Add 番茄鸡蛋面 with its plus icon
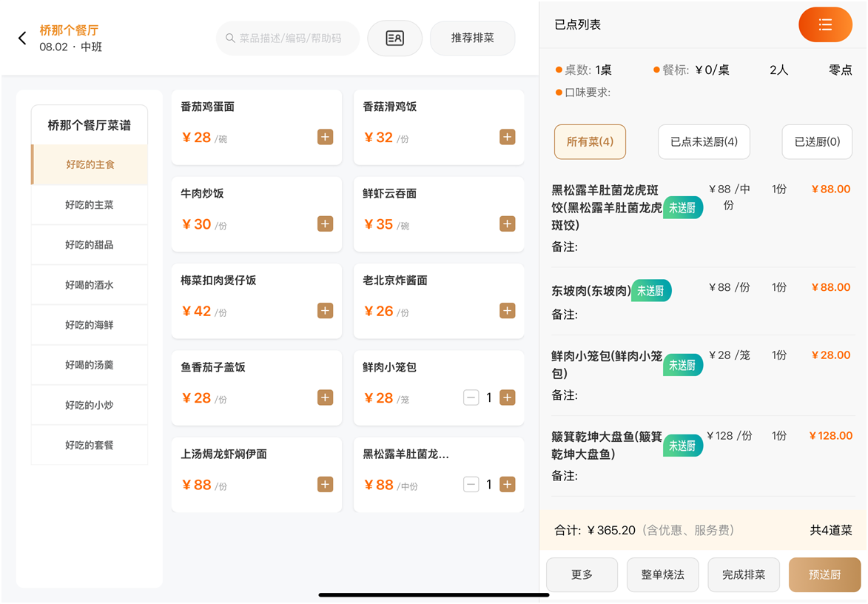The image size is (868, 604). tap(325, 137)
